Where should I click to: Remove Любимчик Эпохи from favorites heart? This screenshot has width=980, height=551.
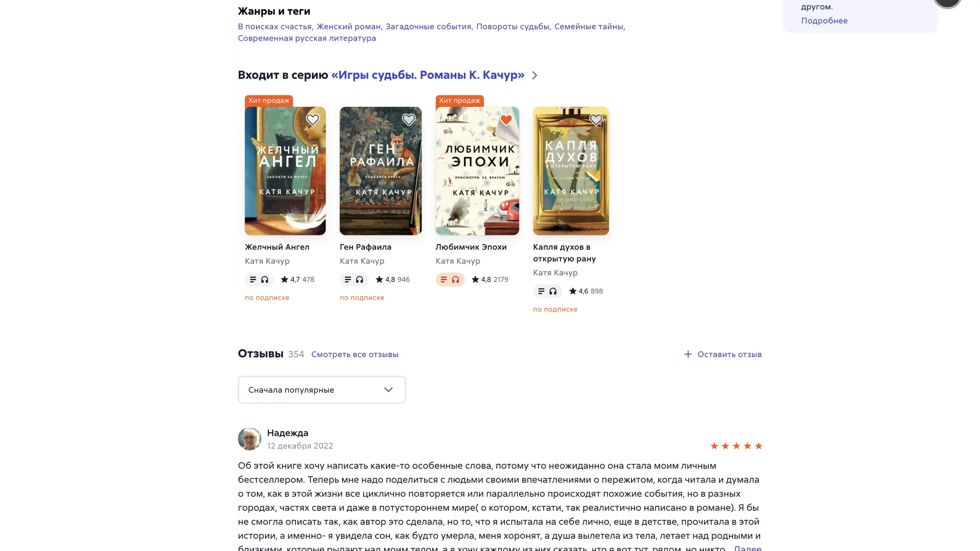pyautogui.click(x=506, y=120)
